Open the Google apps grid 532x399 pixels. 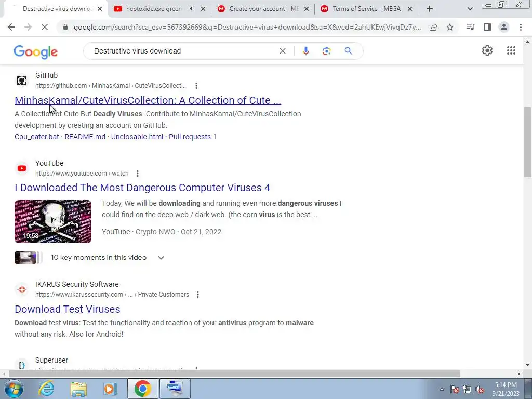click(x=511, y=50)
